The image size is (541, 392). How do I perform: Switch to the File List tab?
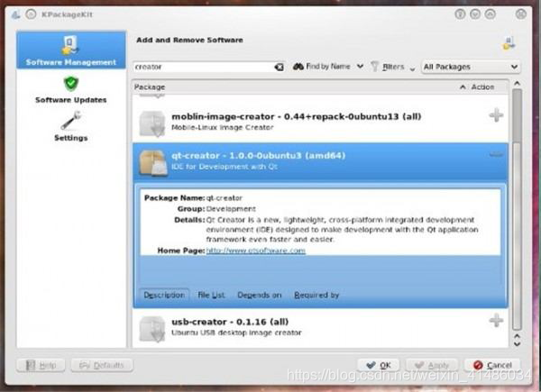coord(211,295)
